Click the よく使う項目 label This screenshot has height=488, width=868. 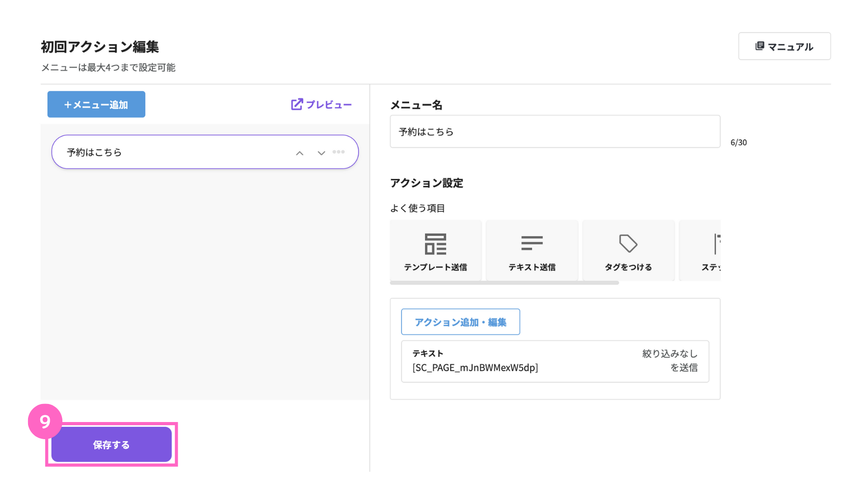pyautogui.click(x=417, y=208)
